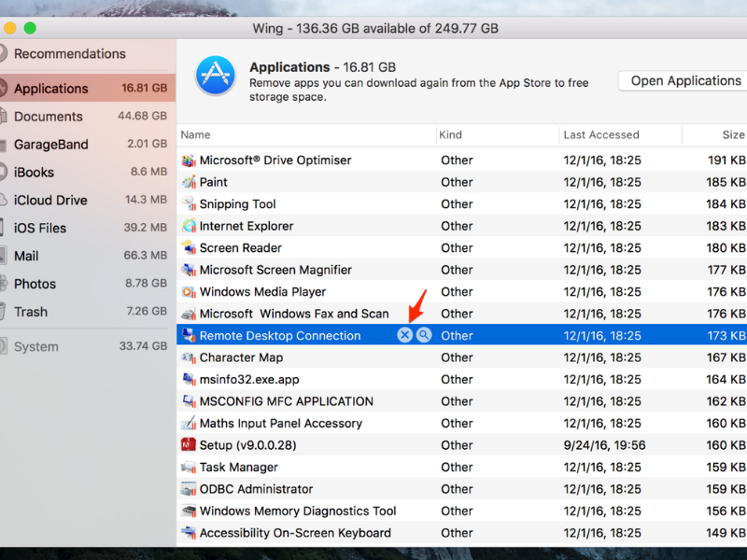This screenshot has height=560, width=747.
Task: Sort by the Last Accessed column header
Action: (620, 134)
